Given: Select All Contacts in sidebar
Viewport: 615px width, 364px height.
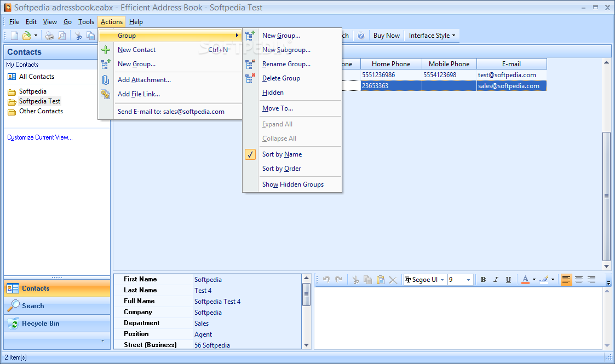Looking at the screenshot, I should (37, 77).
